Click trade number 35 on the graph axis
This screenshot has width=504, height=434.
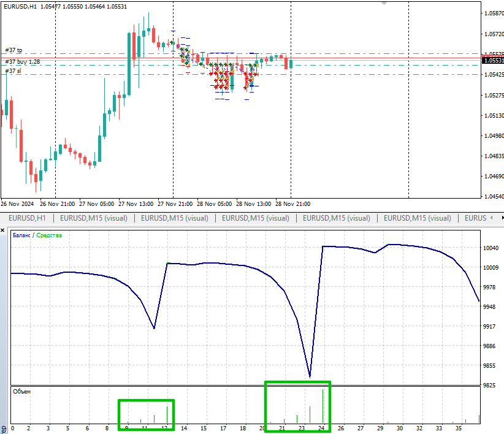[459, 428]
